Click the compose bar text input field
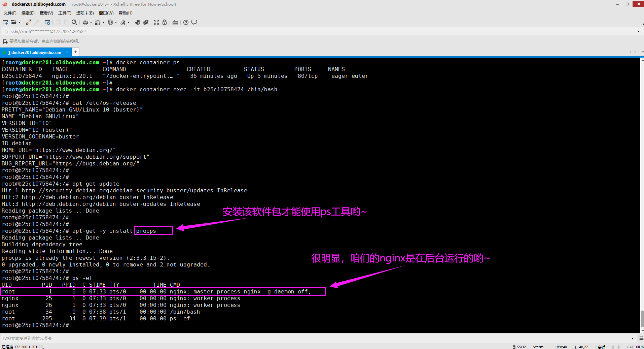This screenshot has height=349, width=644. (303, 338)
